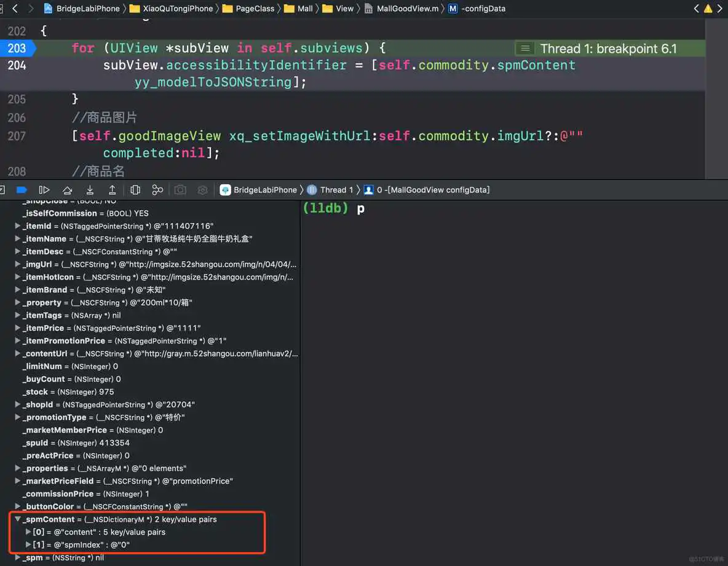Hide the debug area toggle button
The width and height of the screenshot is (728, 566).
2,190
